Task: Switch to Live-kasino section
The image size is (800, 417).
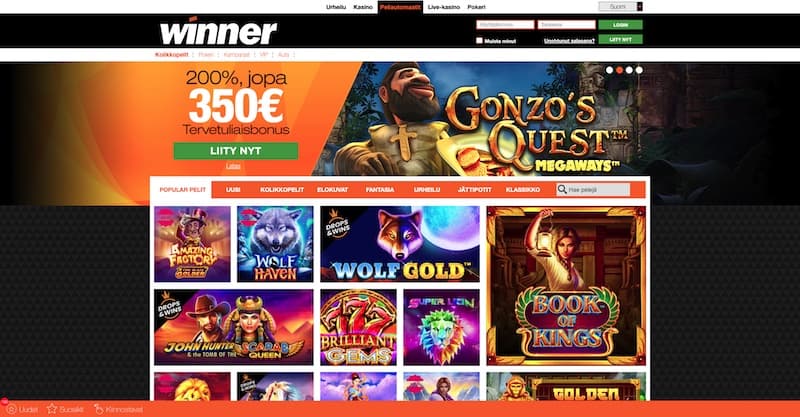Action: pyautogui.click(x=443, y=7)
